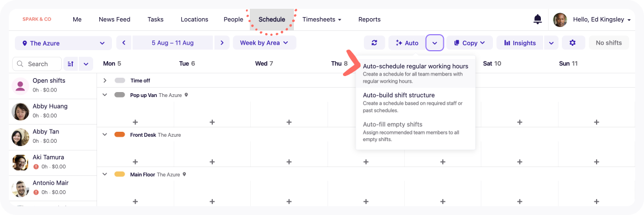
Task: Click the 5 Aug – 11 Aug date range
Action: coord(173,42)
